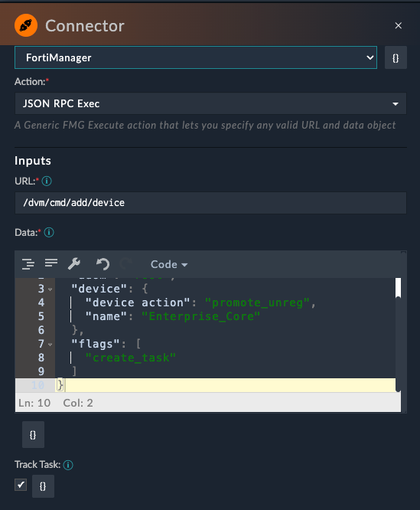Click the info icon beside URL label
Screen dimensions: 420x510
pyautogui.click(x=47, y=181)
